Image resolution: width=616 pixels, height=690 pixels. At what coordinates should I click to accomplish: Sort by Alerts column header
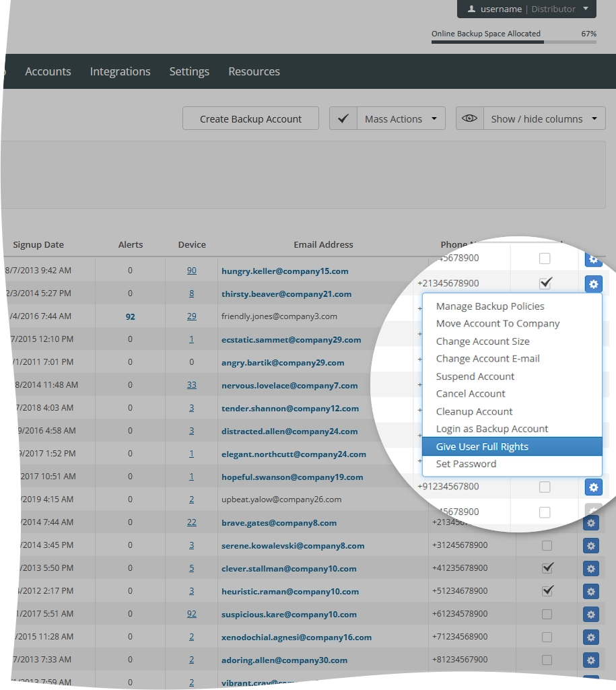pyautogui.click(x=131, y=244)
